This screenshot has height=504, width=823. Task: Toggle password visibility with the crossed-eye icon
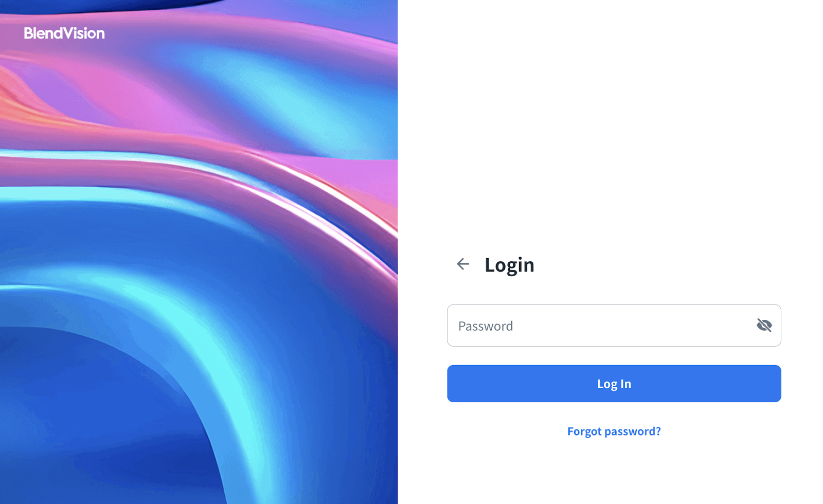764,325
